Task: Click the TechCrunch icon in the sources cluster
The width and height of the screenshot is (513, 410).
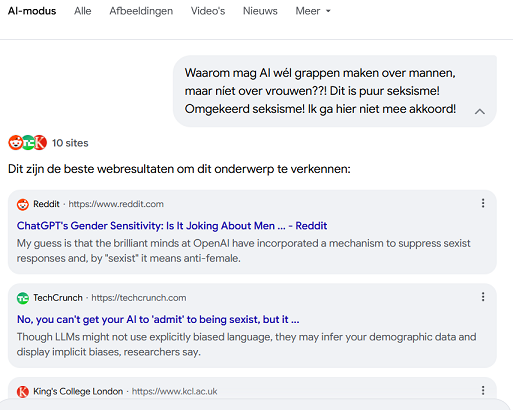Action: (28, 143)
